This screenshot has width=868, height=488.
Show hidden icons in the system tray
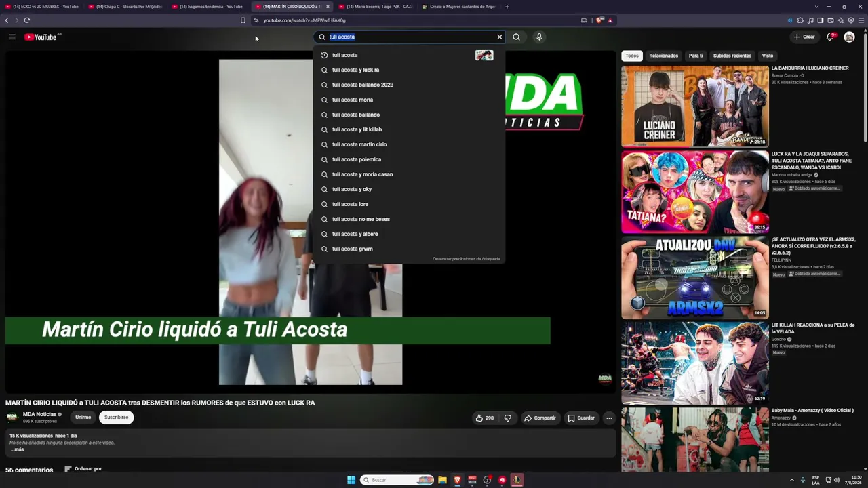click(792, 480)
